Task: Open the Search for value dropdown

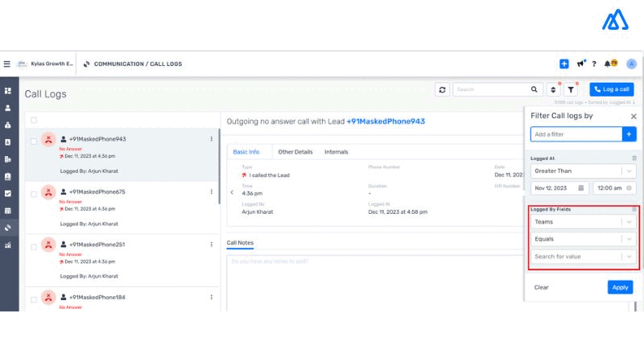Action: [583, 257]
